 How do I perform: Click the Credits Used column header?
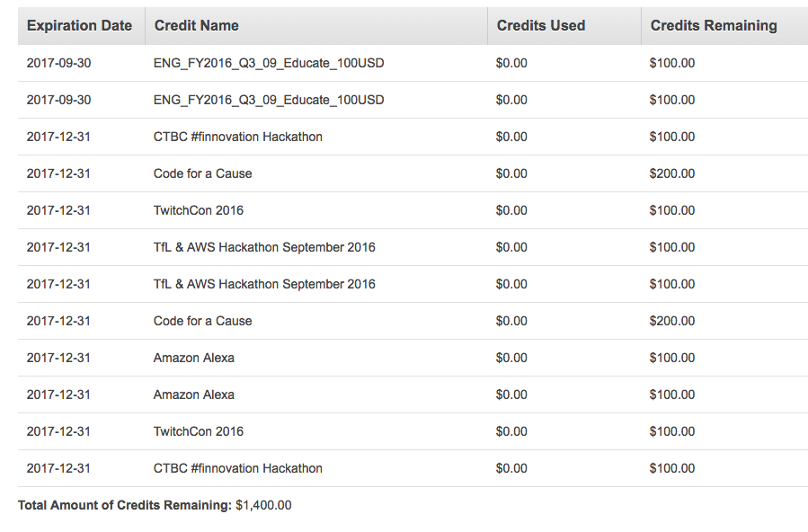click(540, 26)
